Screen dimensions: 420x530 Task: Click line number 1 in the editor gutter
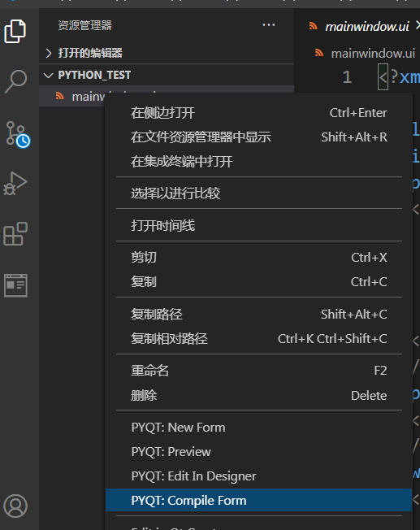347,77
